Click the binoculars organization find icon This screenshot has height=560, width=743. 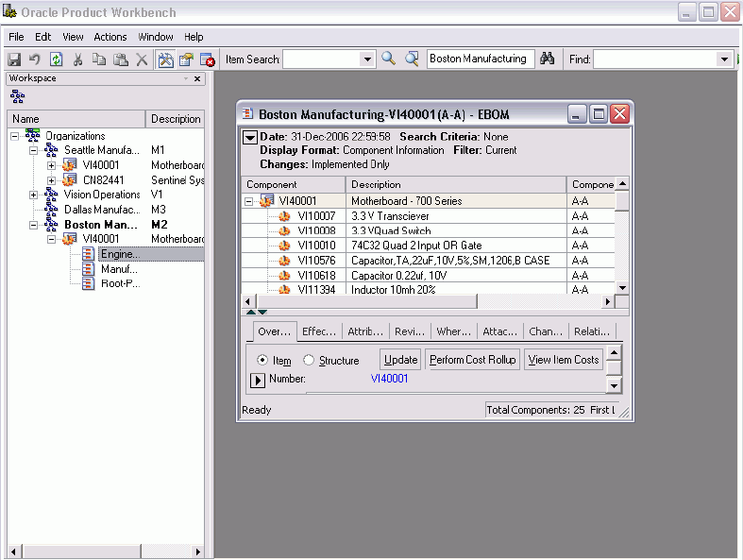[547, 59]
